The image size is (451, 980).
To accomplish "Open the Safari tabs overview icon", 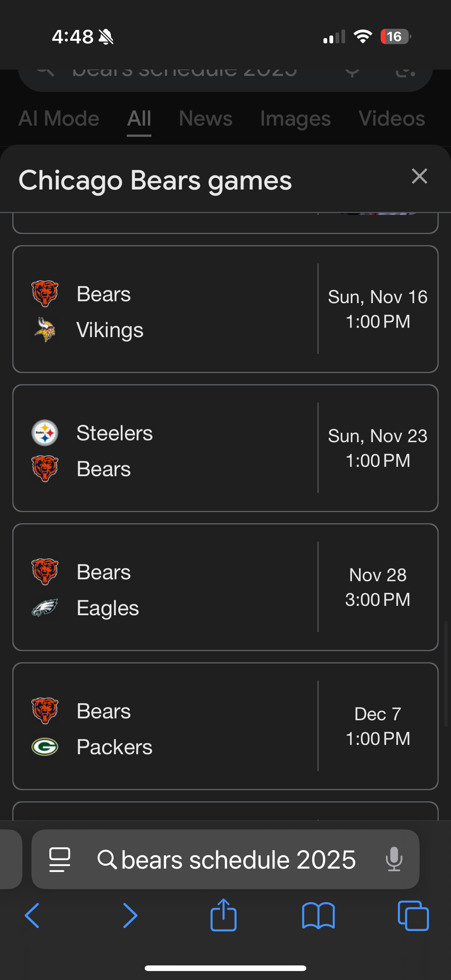I will coord(413,916).
